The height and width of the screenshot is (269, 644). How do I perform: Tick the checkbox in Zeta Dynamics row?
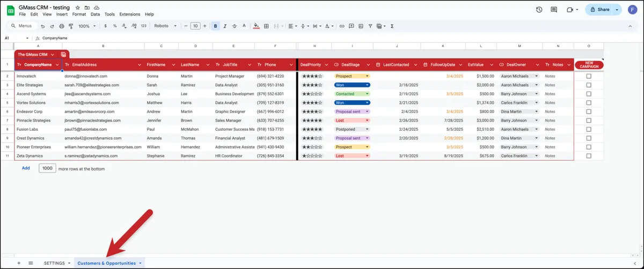tap(589, 155)
